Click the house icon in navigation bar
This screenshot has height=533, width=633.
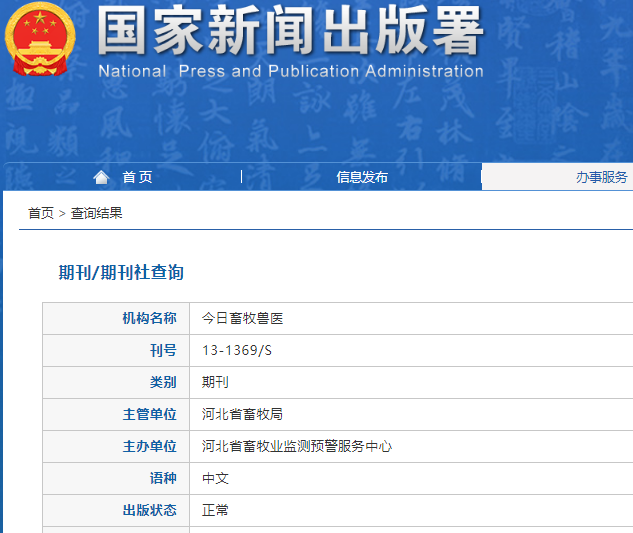pyautogui.click(x=100, y=177)
